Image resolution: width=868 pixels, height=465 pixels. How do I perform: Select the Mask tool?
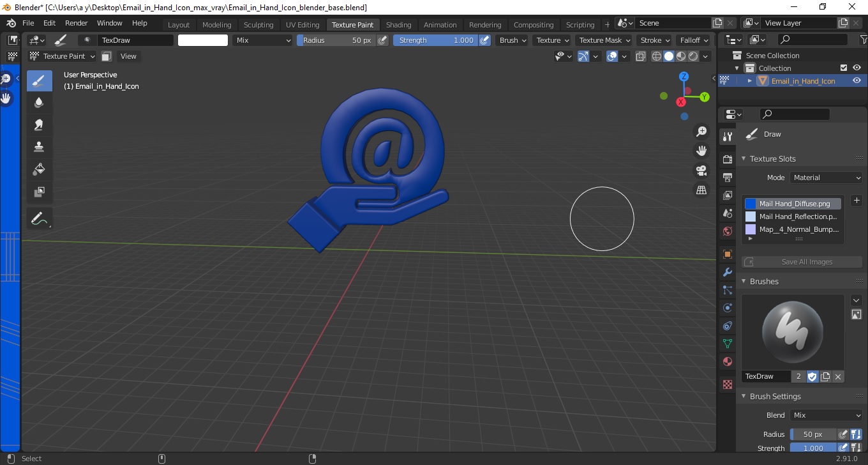point(39,191)
